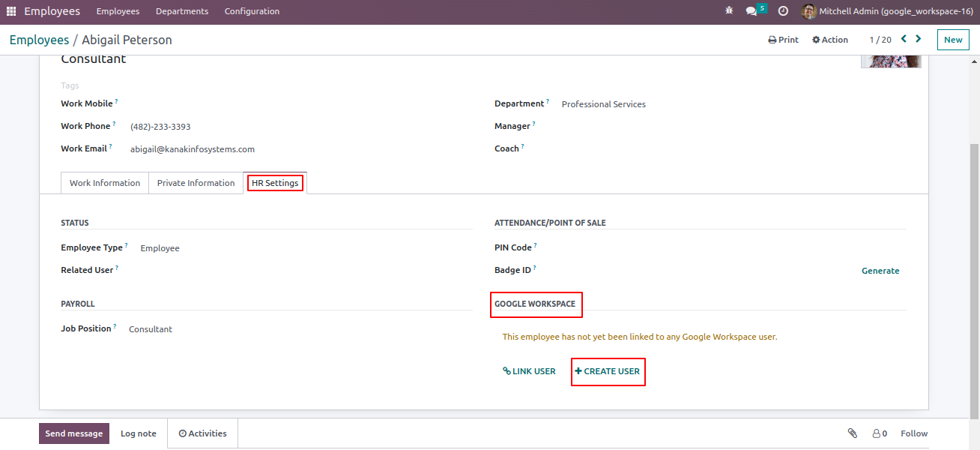This screenshot has width=980, height=450.
Task: Click the Follow button
Action: coord(914,433)
